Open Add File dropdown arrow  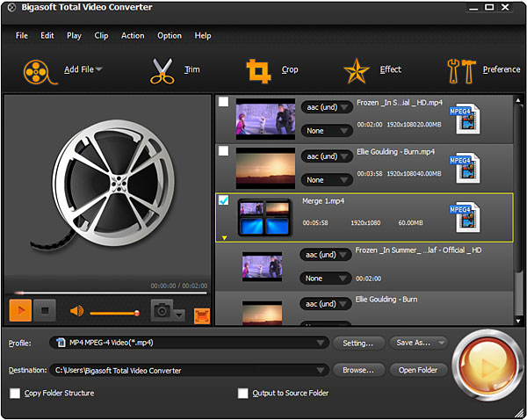(x=98, y=69)
